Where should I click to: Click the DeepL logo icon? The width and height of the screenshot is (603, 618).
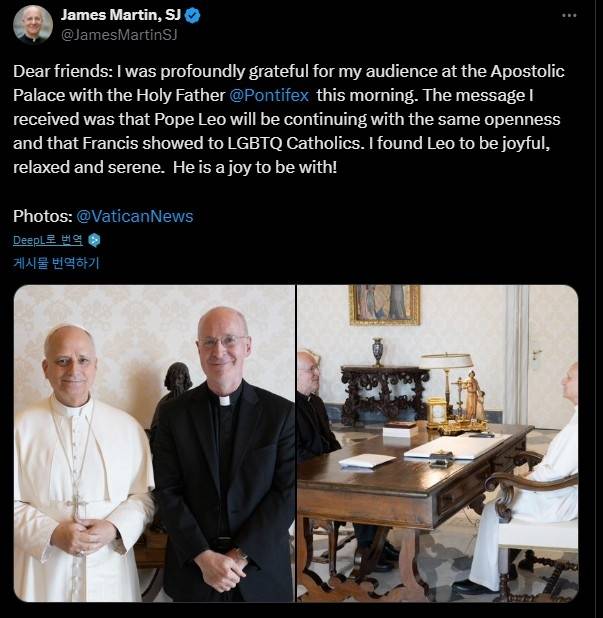[94, 240]
